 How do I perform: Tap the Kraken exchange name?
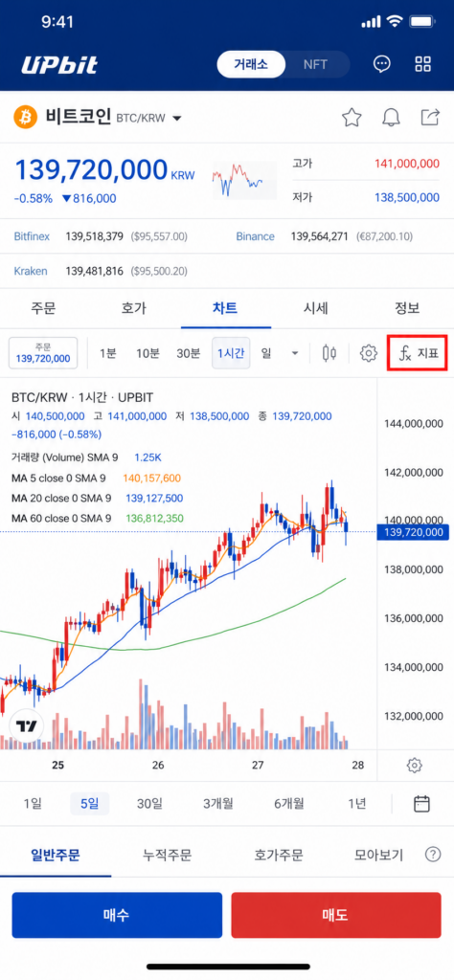[x=32, y=272]
